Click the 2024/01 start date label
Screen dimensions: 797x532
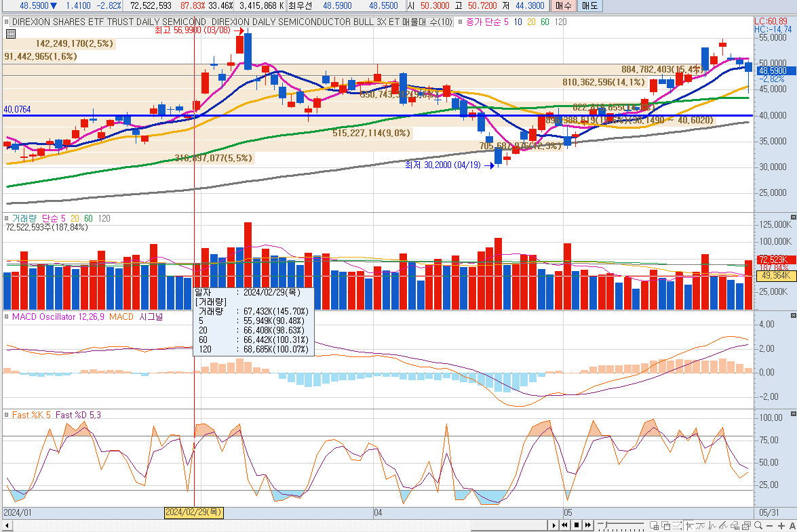coord(17,513)
